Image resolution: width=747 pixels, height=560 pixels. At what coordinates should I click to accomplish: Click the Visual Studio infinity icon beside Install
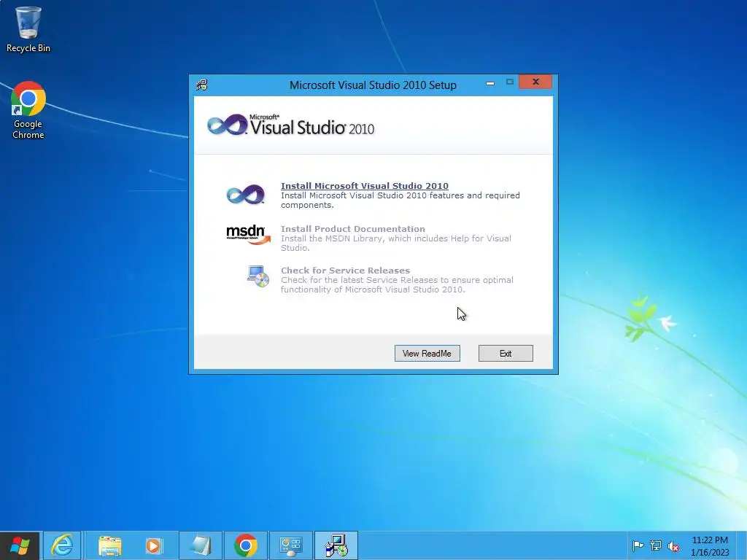point(245,194)
